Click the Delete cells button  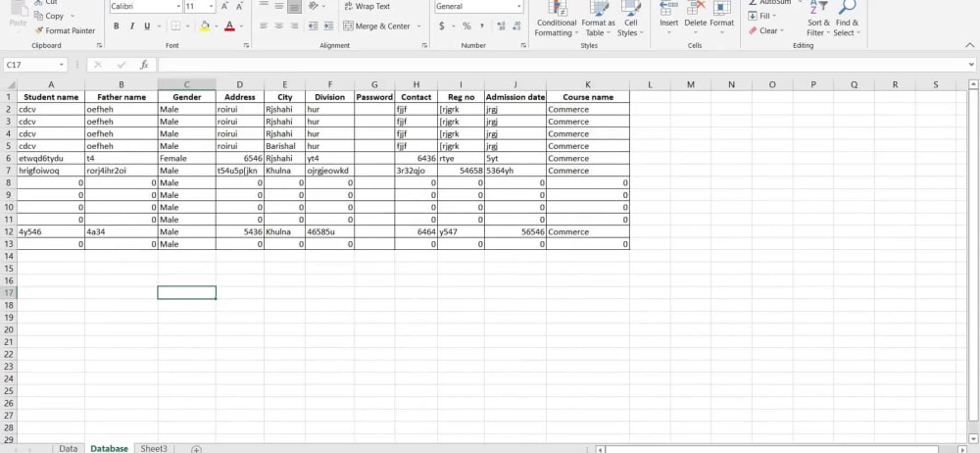(695, 19)
